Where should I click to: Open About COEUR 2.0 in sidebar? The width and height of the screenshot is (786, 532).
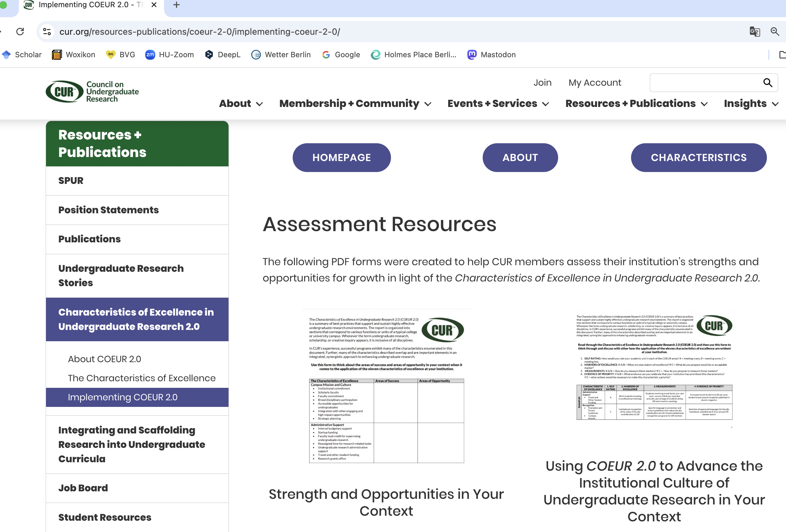pos(105,359)
